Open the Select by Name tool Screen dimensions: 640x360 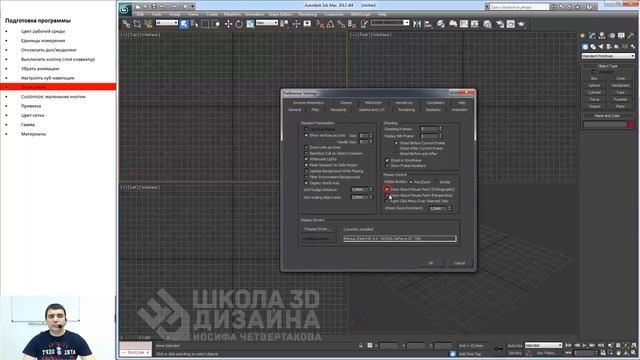click(x=194, y=24)
